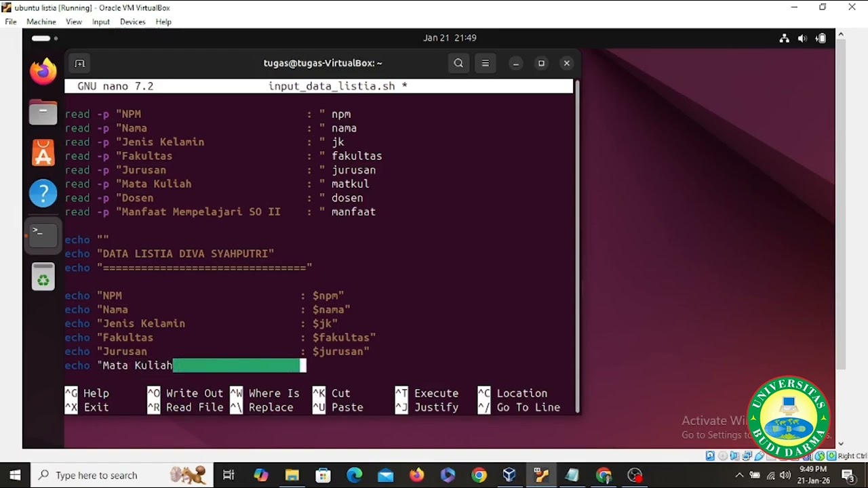The width and height of the screenshot is (868, 488).
Task: Click the GNU nano 7.2 header text
Action: [115, 86]
